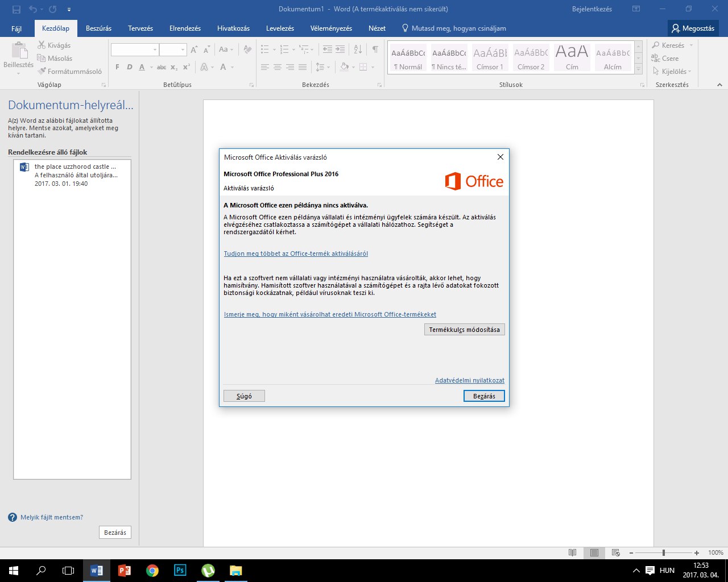
Task: Click the 'Mutasd meg, hogyan csináljam' search box
Action: pos(453,28)
